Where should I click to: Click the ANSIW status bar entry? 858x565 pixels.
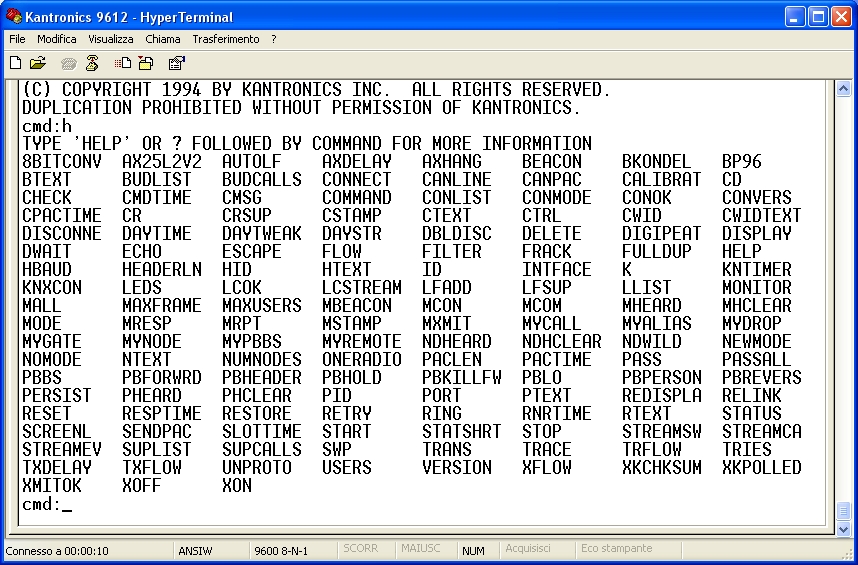(195, 551)
